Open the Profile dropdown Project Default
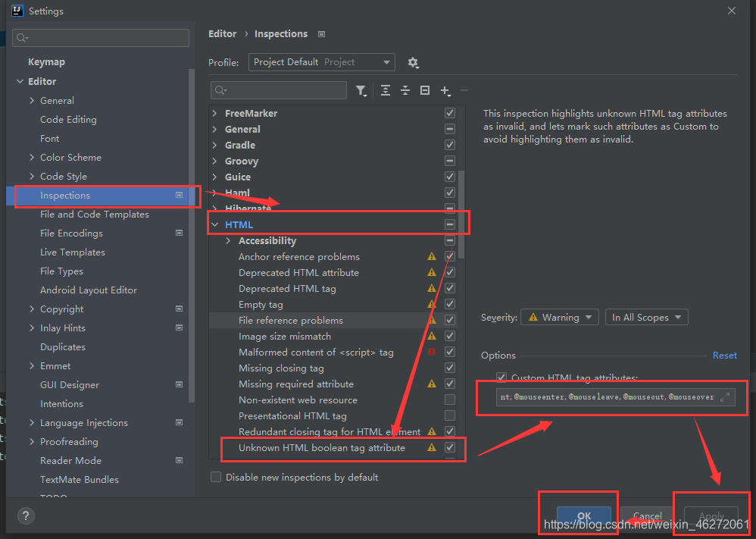 click(322, 62)
